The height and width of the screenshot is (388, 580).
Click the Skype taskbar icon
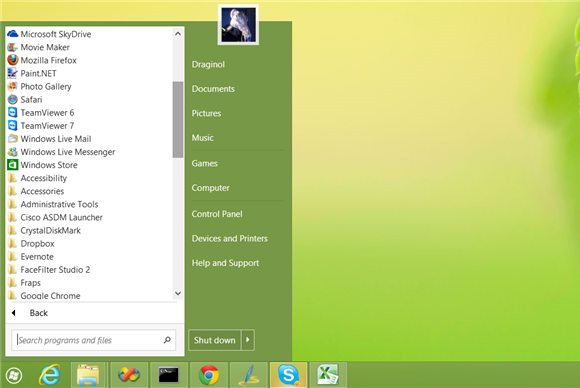pyautogui.click(x=289, y=375)
